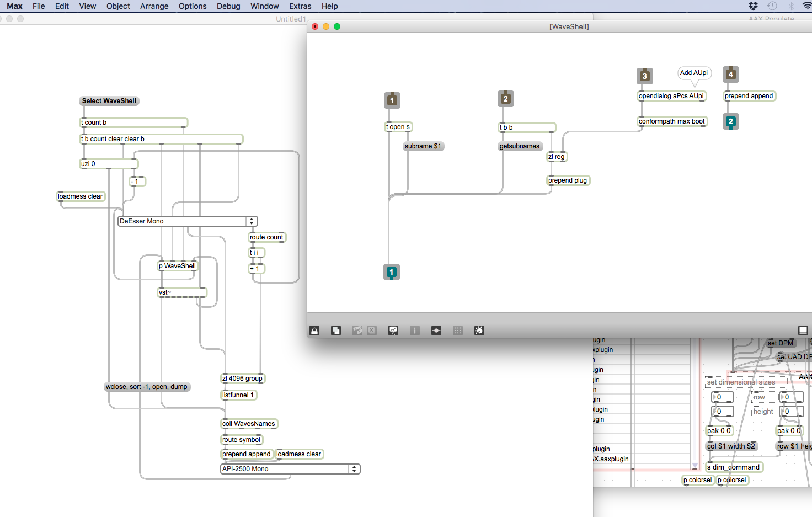
Task: Select the 'zl 4096 group' object
Action: coord(243,379)
